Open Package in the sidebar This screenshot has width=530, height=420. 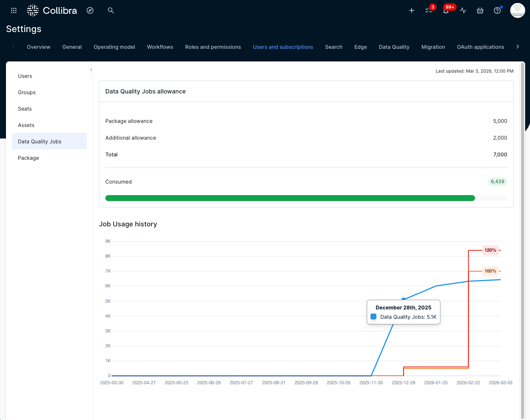(x=28, y=158)
